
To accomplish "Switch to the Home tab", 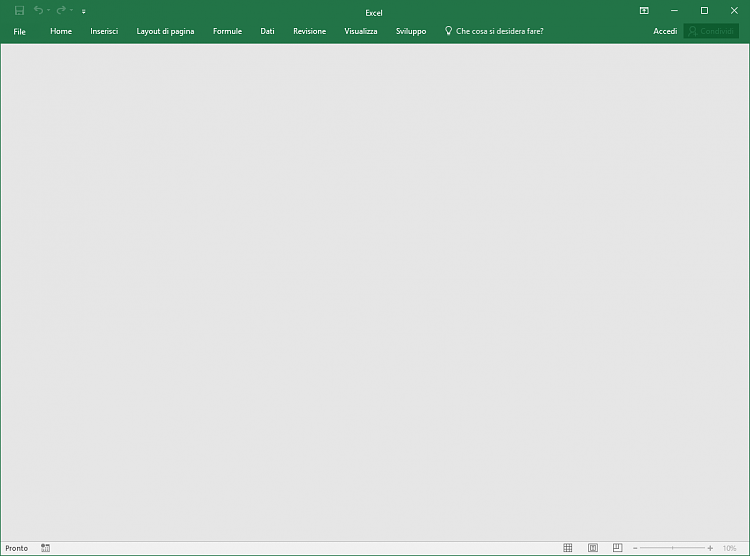I will click(61, 31).
